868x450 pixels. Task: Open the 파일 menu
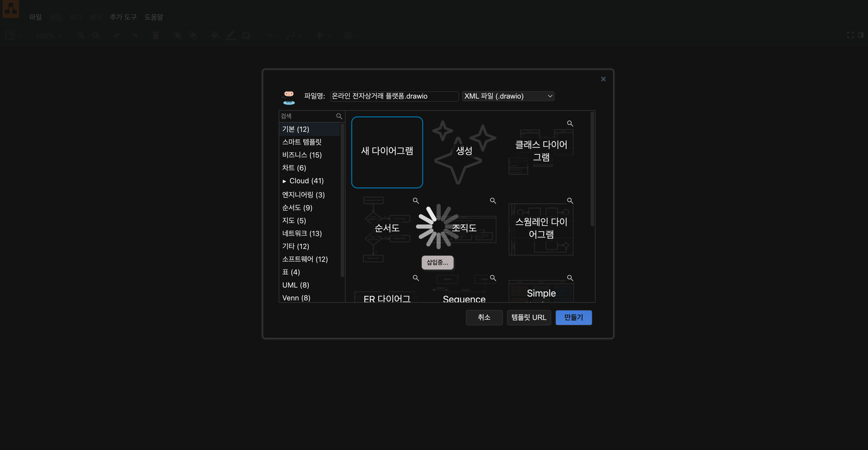35,17
